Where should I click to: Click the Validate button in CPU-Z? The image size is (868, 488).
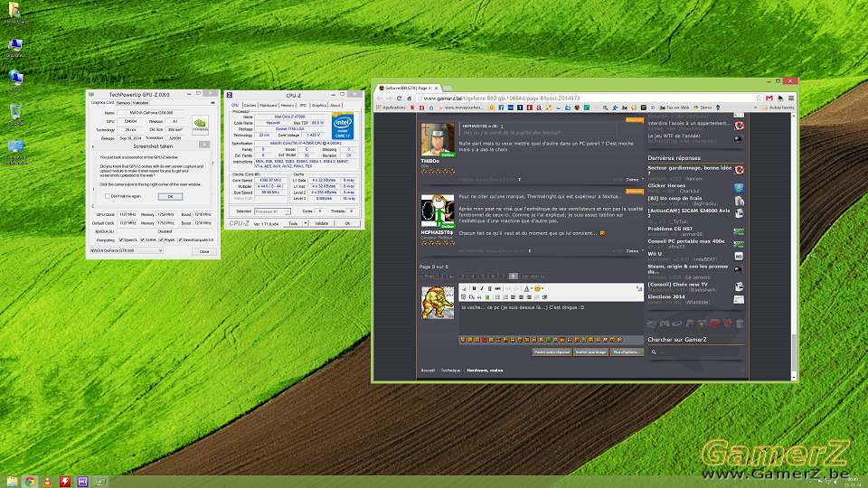coord(322,223)
